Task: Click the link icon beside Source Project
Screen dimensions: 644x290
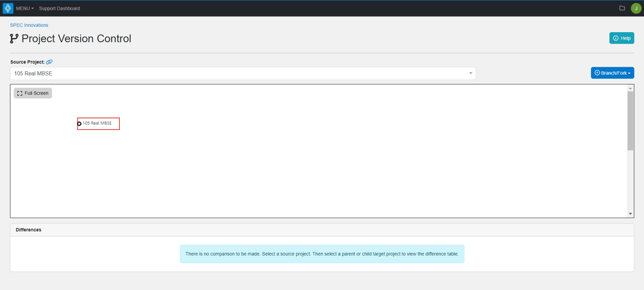Action: pyautogui.click(x=49, y=62)
